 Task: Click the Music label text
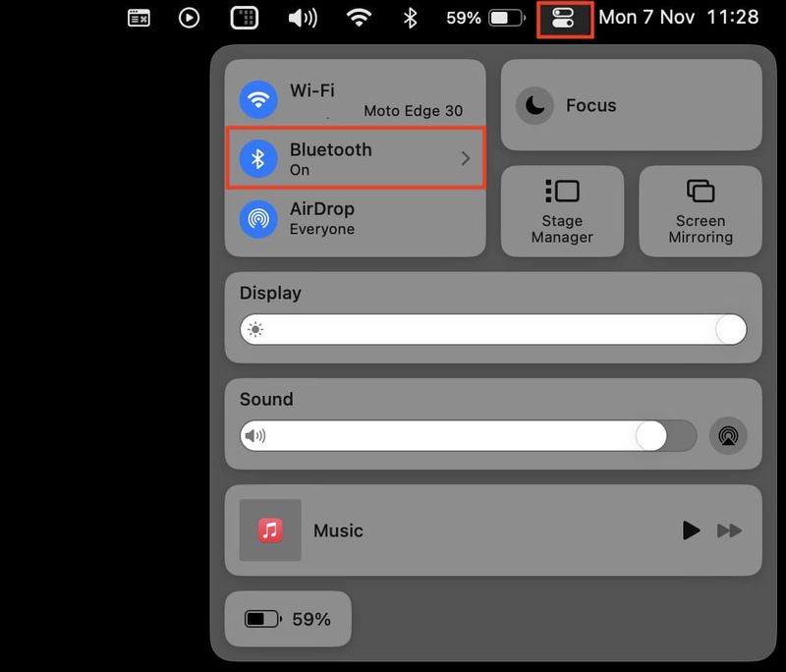pos(338,531)
